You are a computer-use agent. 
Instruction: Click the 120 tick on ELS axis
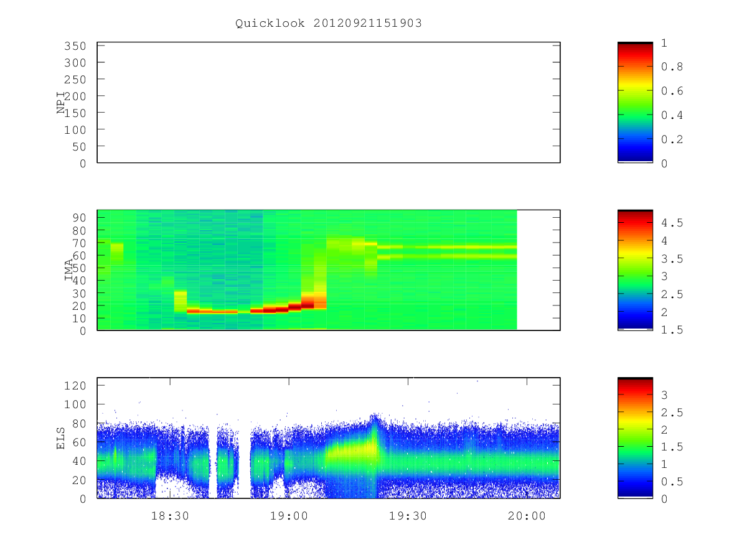coord(75,385)
